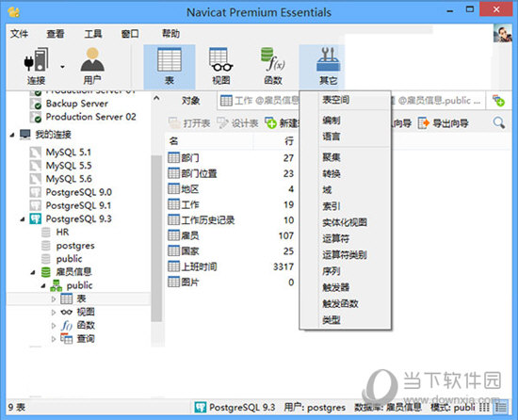Image resolution: width=518 pixels, height=420 pixels.
Task: Open the 文件 menu
Action: tap(19, 34)
